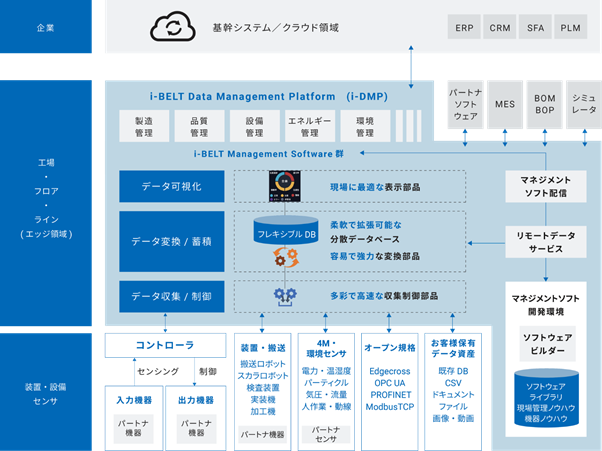Click the 現場に最適な表示部品 text
This screenshot has width=602, height=451.
(375, 187)
